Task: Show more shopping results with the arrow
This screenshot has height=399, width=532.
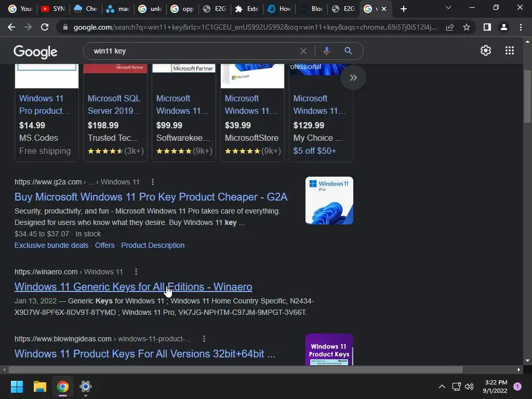Action: [x=353, y=78]
